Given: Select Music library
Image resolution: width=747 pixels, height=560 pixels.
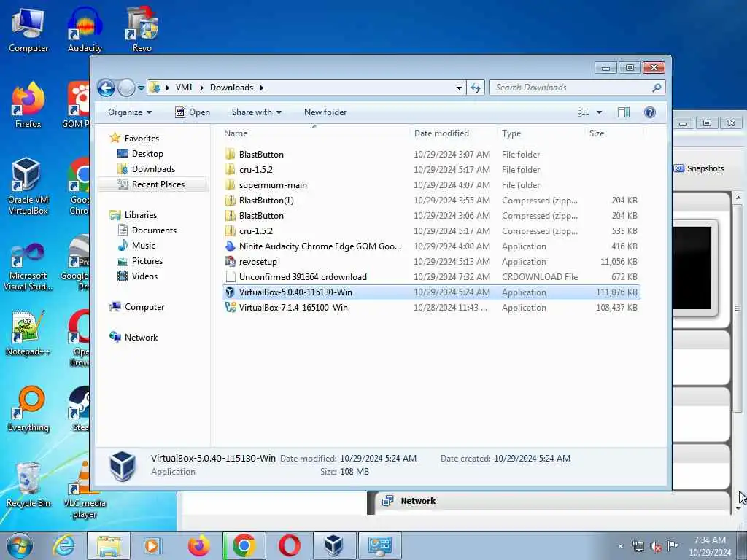Looking at the screenshot, I should coord(144,245).
